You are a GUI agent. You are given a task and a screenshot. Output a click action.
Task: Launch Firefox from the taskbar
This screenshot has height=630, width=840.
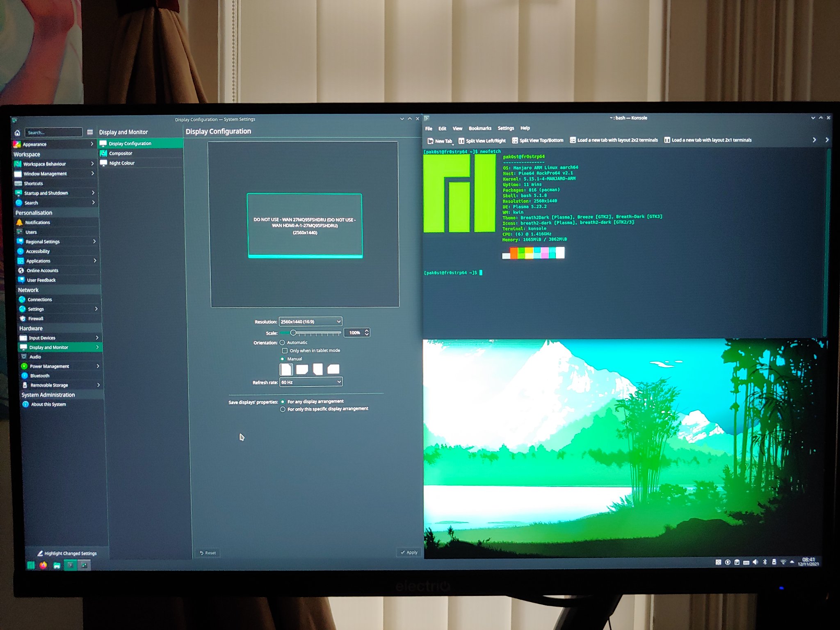[43, 565]
